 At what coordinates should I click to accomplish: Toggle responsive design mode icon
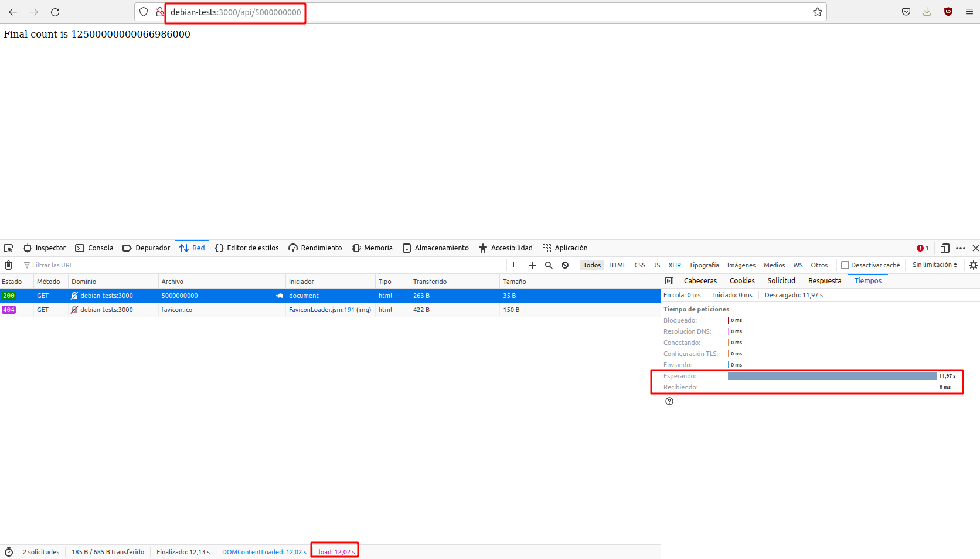point(945,248)
